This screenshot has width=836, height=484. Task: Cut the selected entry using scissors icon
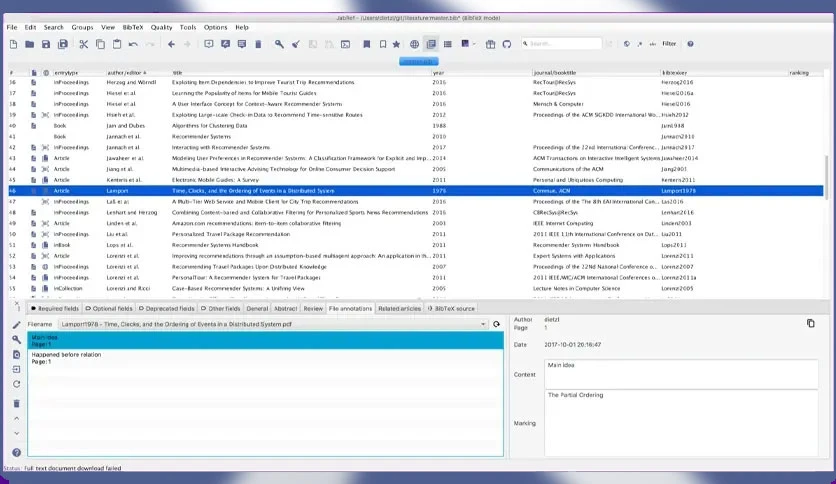tap(84, 44)
